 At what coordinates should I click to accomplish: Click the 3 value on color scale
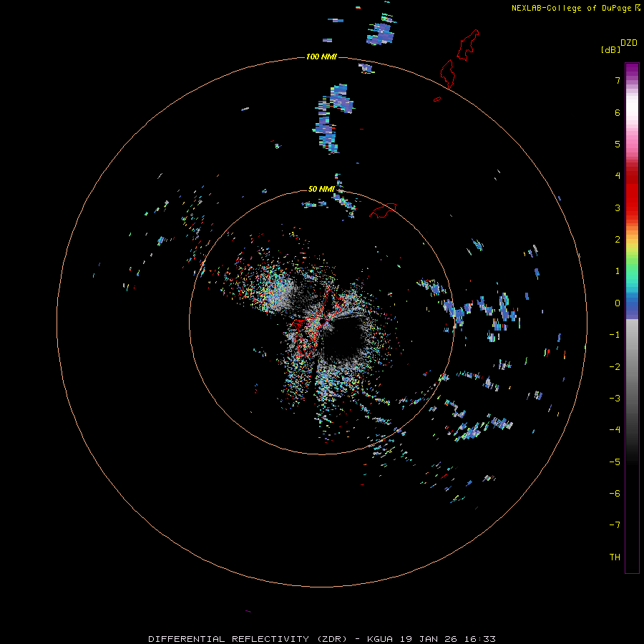click(x=618, y=208)
